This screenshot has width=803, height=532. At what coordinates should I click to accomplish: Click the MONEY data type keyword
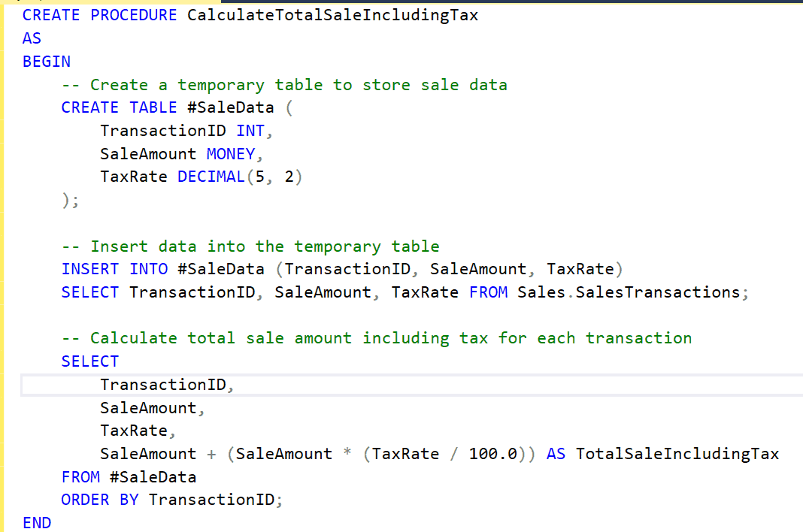230,153
